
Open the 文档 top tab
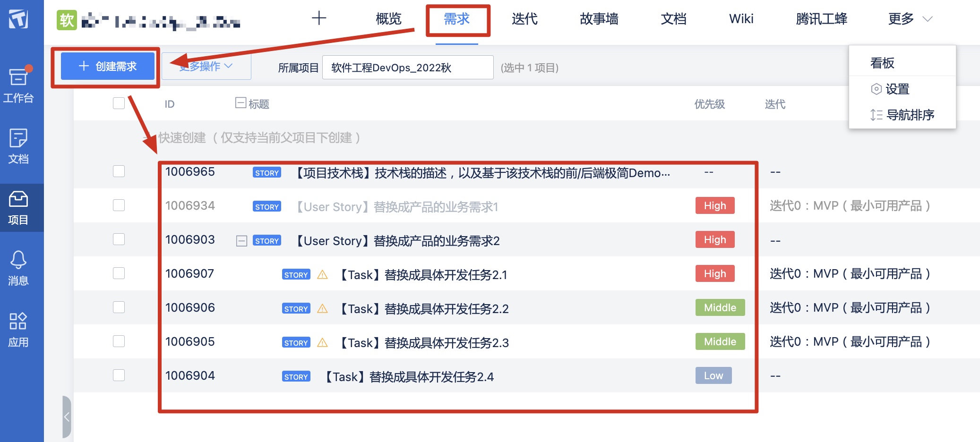click(x=673, y=19)
